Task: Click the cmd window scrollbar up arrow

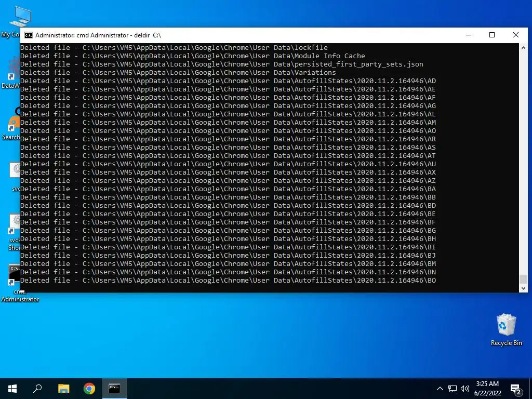Action: [x=523, y=48]
